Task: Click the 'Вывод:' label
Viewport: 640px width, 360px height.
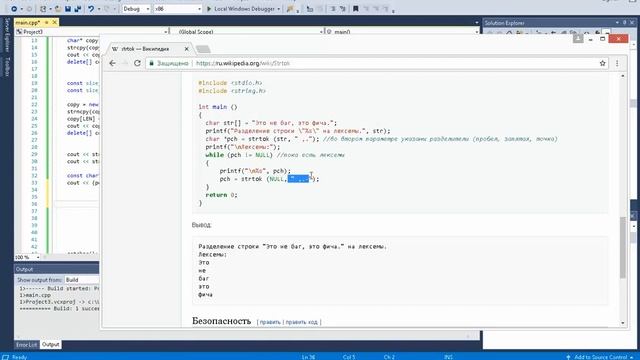Action: click(x=201, y=225)
